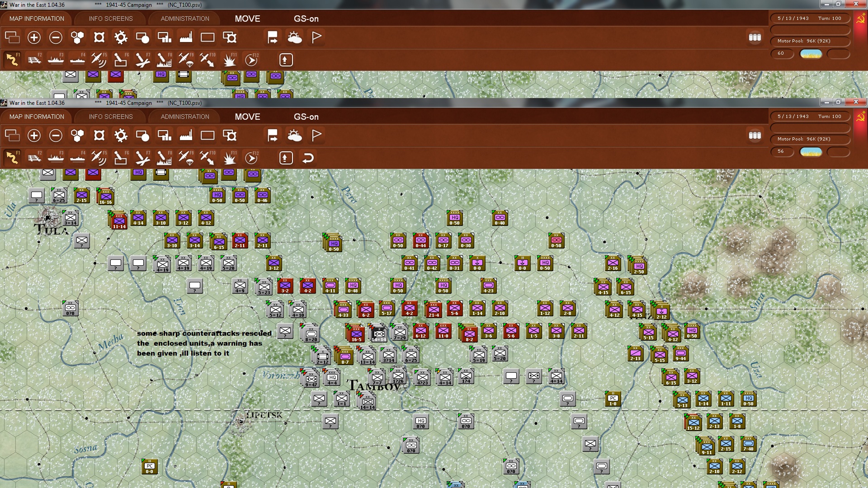Select unit stack labeled 11-14 near Tula
Image resolution: width=868 pixels, height=488 pixels.
[x=119, y=221]
